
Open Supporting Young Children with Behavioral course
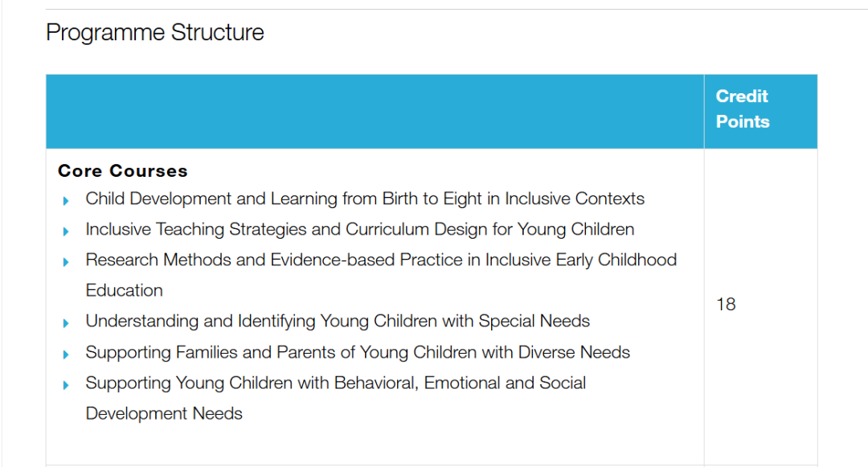[x=336, y=383]
